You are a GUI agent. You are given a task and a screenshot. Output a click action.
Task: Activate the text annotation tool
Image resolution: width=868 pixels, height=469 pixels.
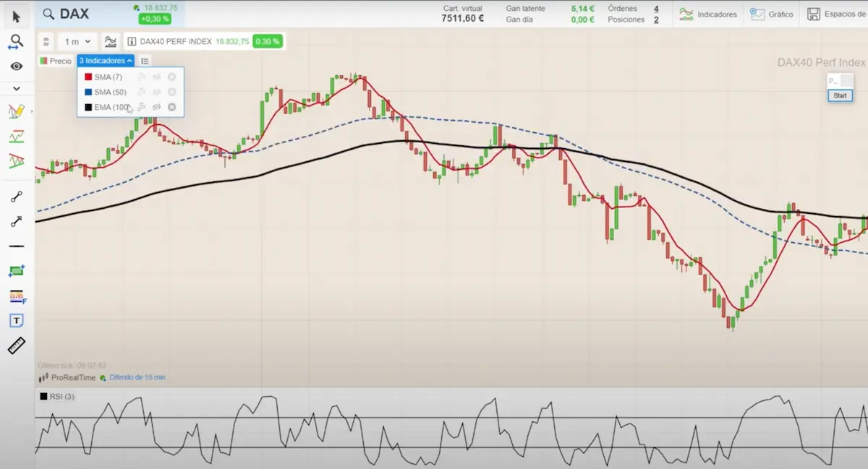(16, 320)
